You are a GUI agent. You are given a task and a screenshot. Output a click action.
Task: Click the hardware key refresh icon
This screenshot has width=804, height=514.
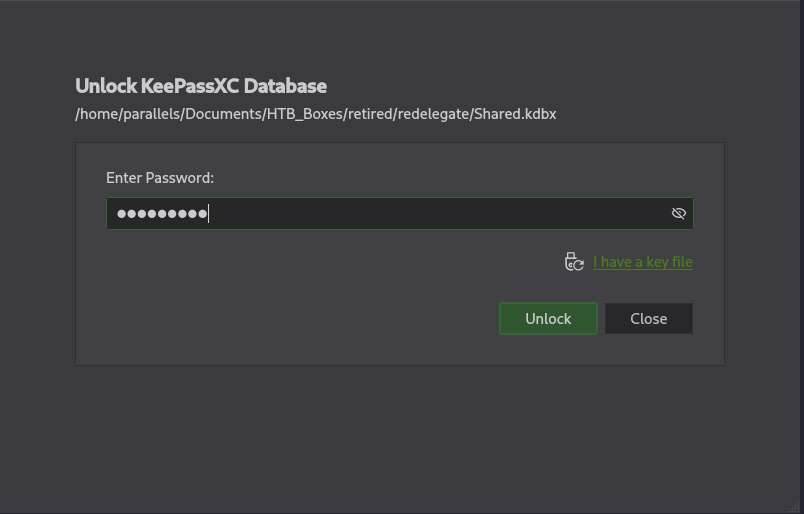click(574, 262)
